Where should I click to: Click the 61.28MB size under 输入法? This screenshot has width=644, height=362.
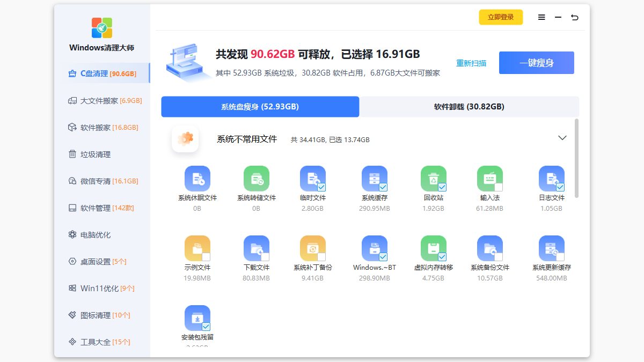[490, 208]
